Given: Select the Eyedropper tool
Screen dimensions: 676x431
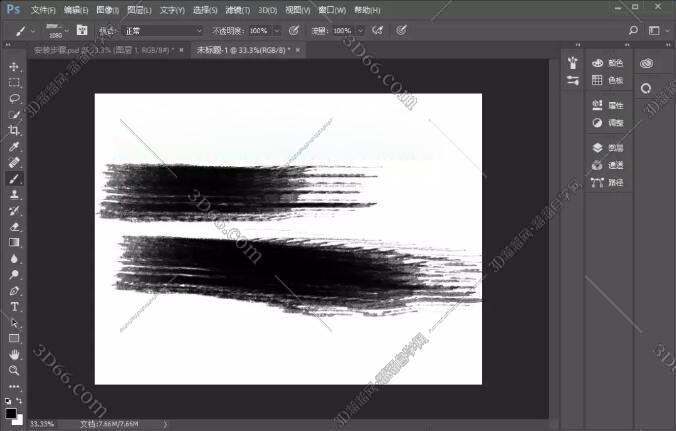Looking at the screenshot, I should (14, 146).
